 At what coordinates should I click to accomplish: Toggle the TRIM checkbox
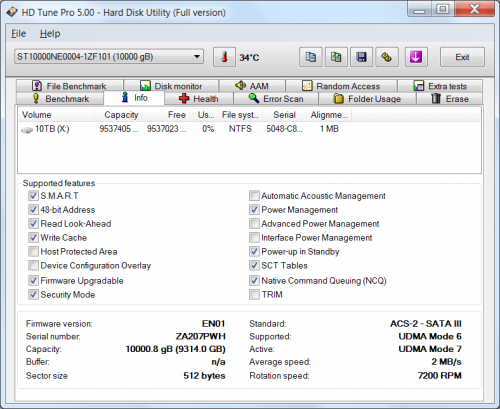click(254, 295)
